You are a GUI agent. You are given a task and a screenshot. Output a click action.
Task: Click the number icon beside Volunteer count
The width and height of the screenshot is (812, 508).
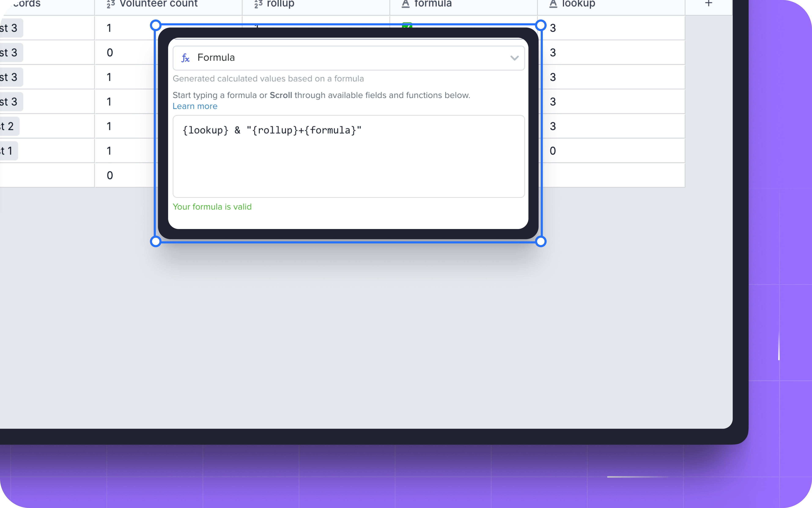(111, 4)
